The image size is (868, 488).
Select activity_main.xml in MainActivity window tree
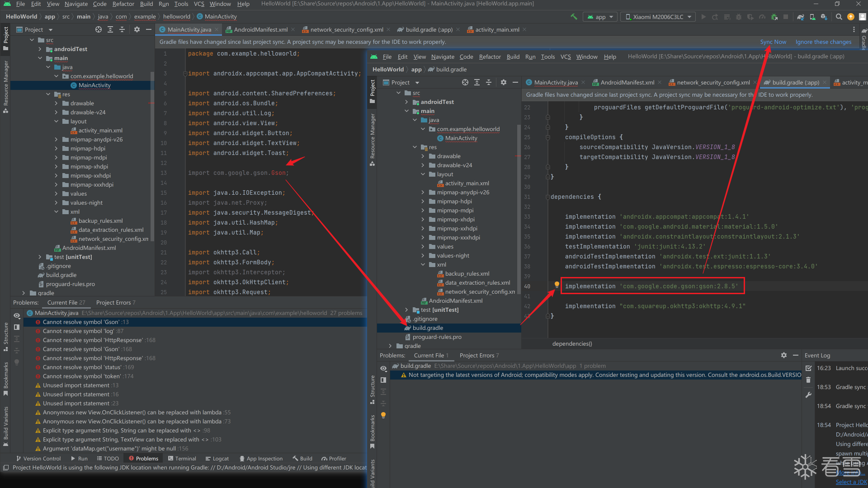pyautogui.click(x=100, y=130)
